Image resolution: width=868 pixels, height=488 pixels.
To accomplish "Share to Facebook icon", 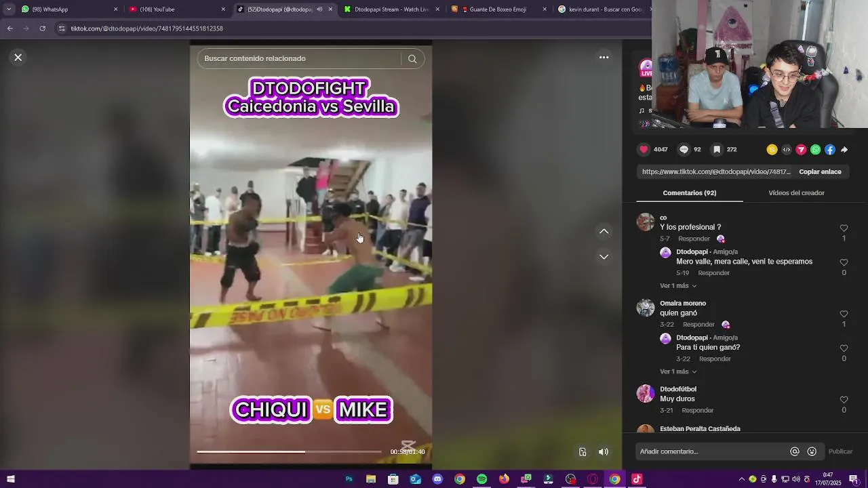I will point(830,150).
